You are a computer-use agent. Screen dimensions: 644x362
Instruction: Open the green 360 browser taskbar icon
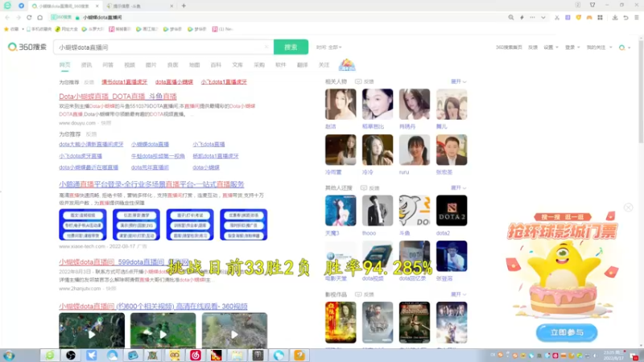click(x=50, y=355)
